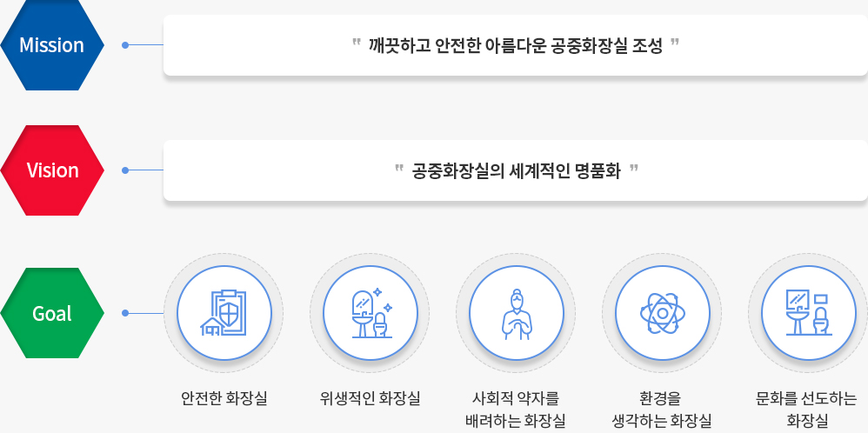868x433 pixels.
Task: Select the hygienic restroom mirror and toilet icon
Action: (x=370, y=313)
